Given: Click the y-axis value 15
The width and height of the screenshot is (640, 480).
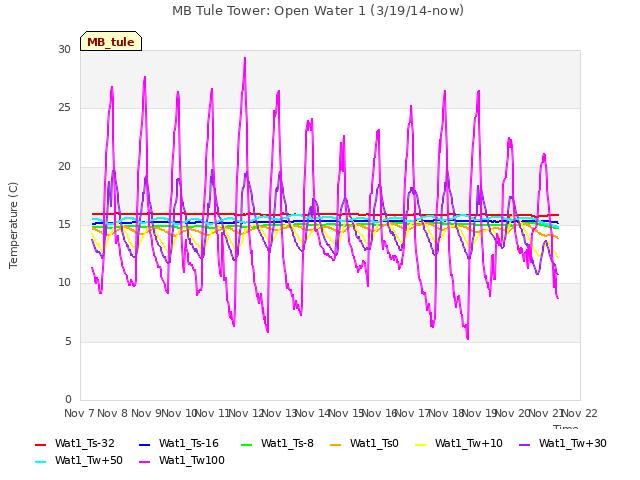Looking at the screenshot, I should (64, 224).
